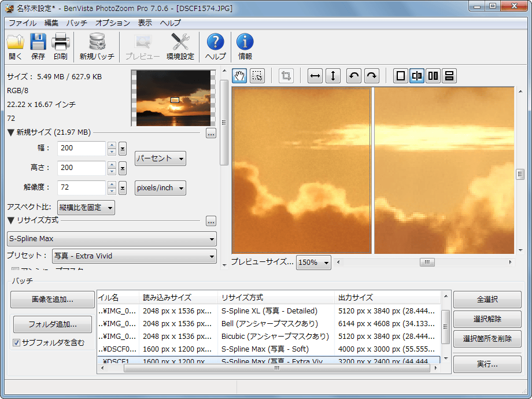
Task: Switch to split-line preview view
Action: click(417, 76)
